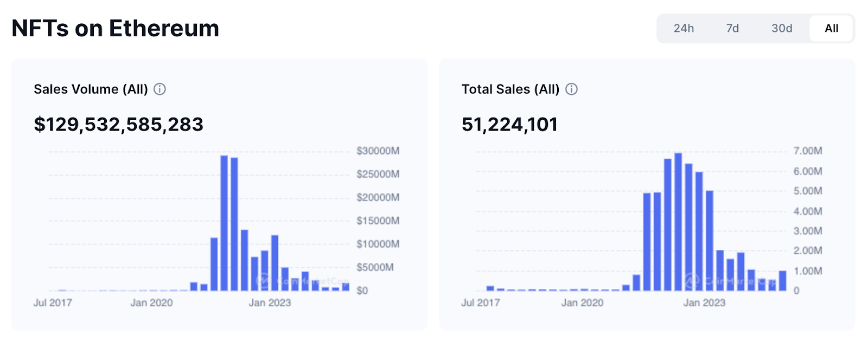Click the Jan 2020 label on Total Sales chart
Screen dimensions: 868x343
click(x=582, y=302)
